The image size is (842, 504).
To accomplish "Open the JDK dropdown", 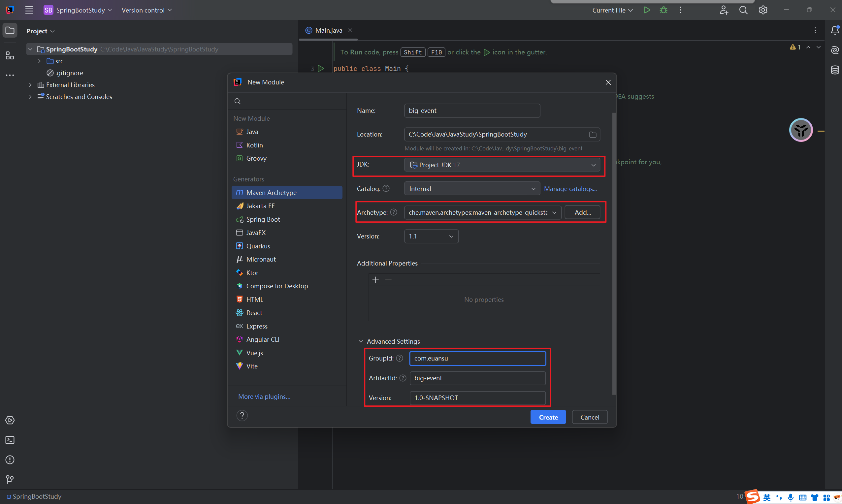I will (502, 165).
